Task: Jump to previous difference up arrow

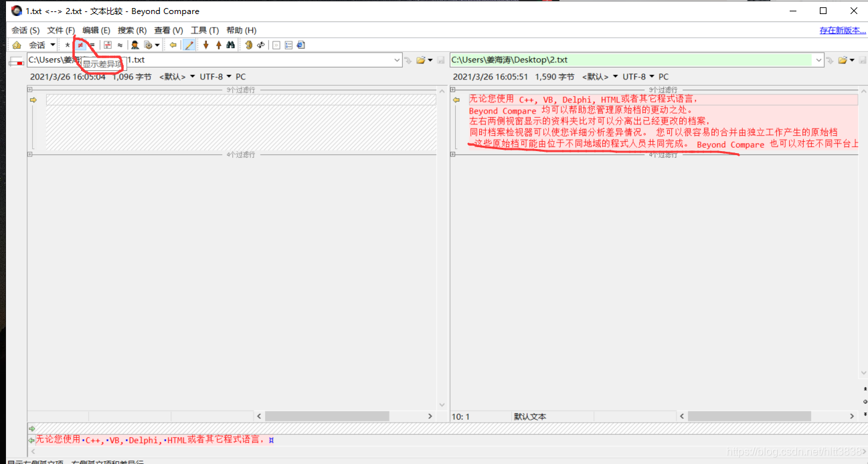Action: pyautogui.click(x=219, y=45)
